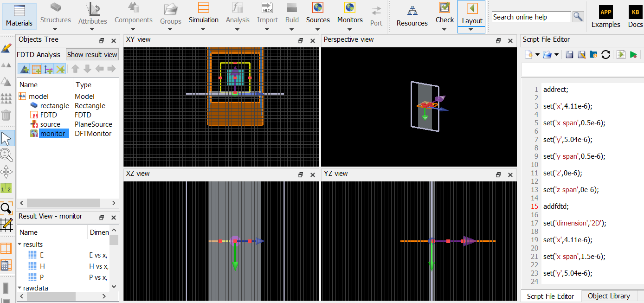Expand the Structures dropdown arrow
644x303 pixels.
click(56, 30)
